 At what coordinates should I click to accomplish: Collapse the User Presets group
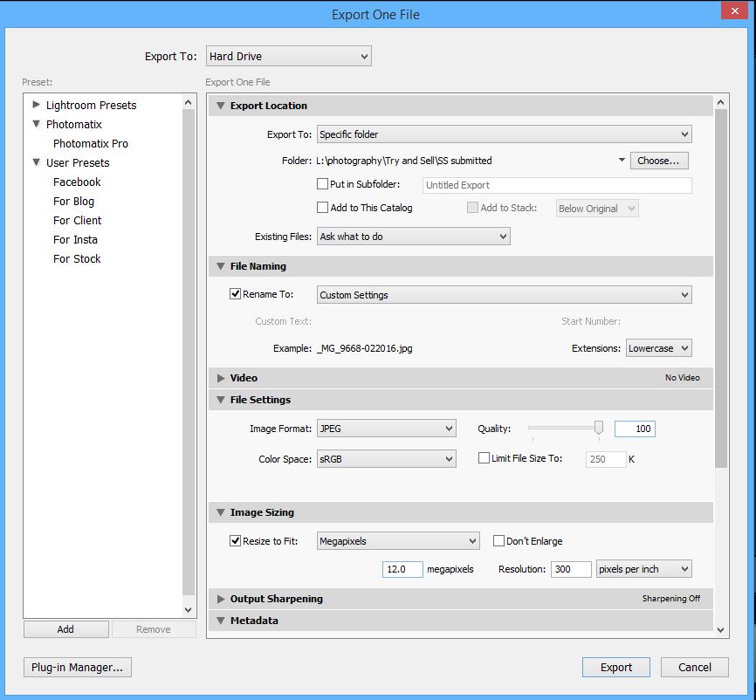pyautogui.click(x=36, y=162)
